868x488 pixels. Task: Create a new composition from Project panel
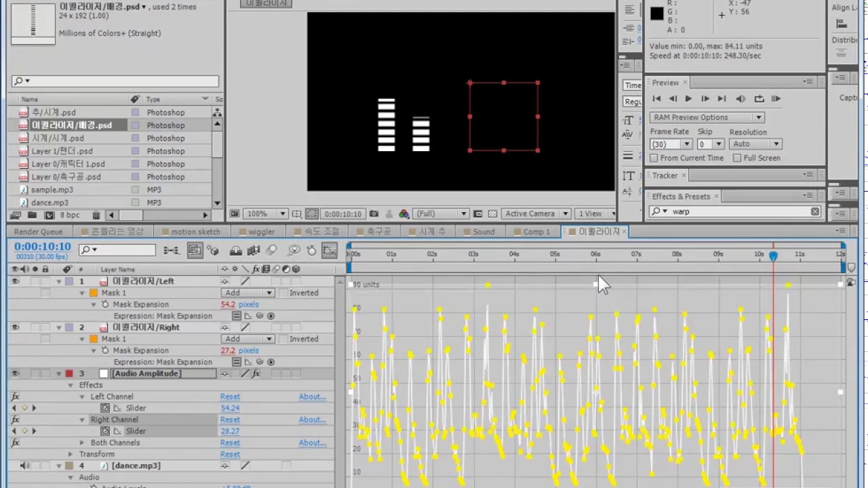tap(49, 216)
